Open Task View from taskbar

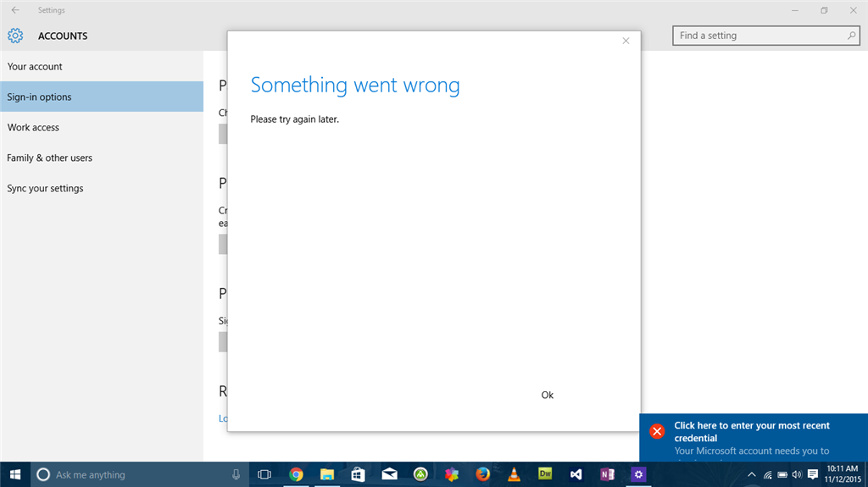tap(264, 475)
